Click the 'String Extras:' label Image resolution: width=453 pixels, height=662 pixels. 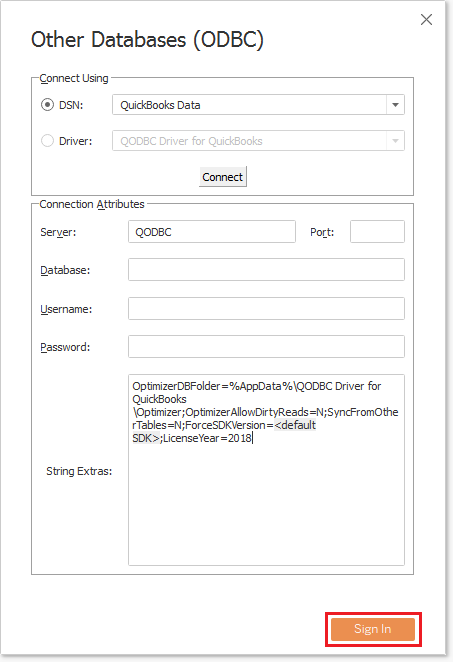pyautogui.click(x=79, y=471)
